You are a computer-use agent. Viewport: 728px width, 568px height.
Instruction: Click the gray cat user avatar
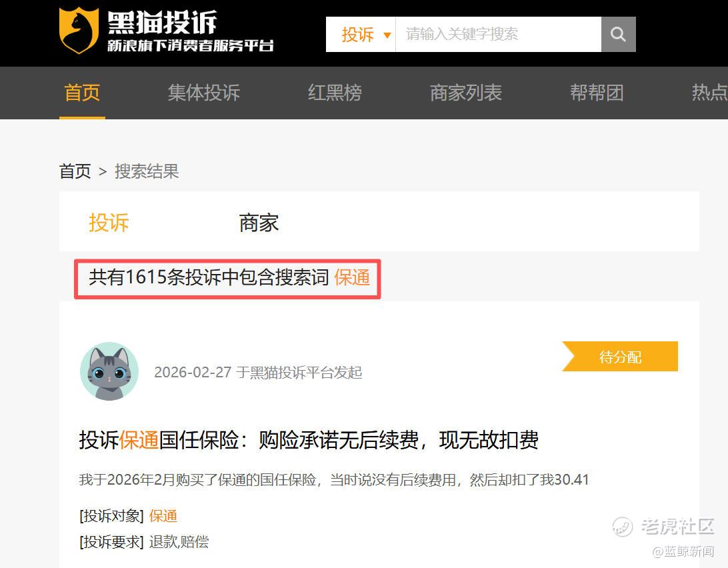pyautogui.click(x=109, y=371)
